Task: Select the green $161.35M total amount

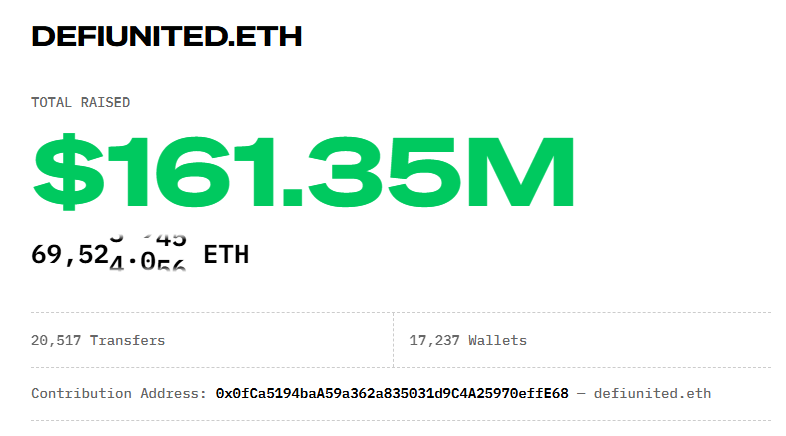Action: click(304, 170)
